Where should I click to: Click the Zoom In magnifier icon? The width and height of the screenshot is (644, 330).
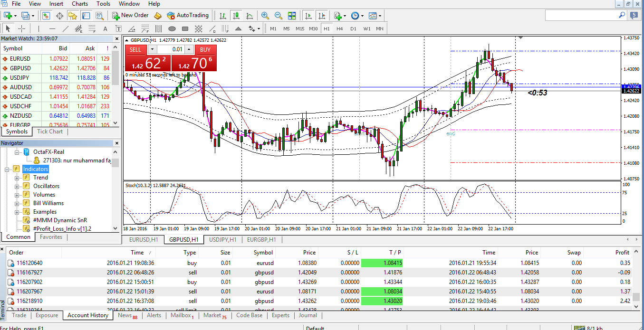[x=265, y=15]
